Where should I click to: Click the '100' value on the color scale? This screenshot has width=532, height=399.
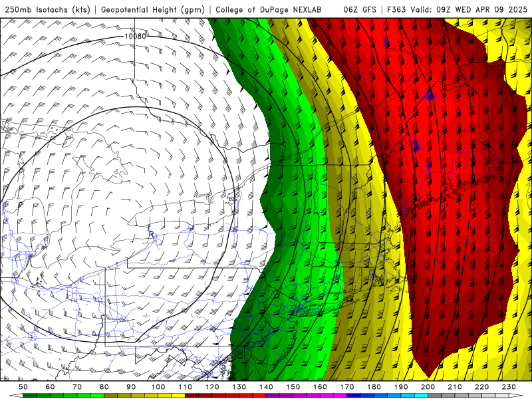click(158, 387)
